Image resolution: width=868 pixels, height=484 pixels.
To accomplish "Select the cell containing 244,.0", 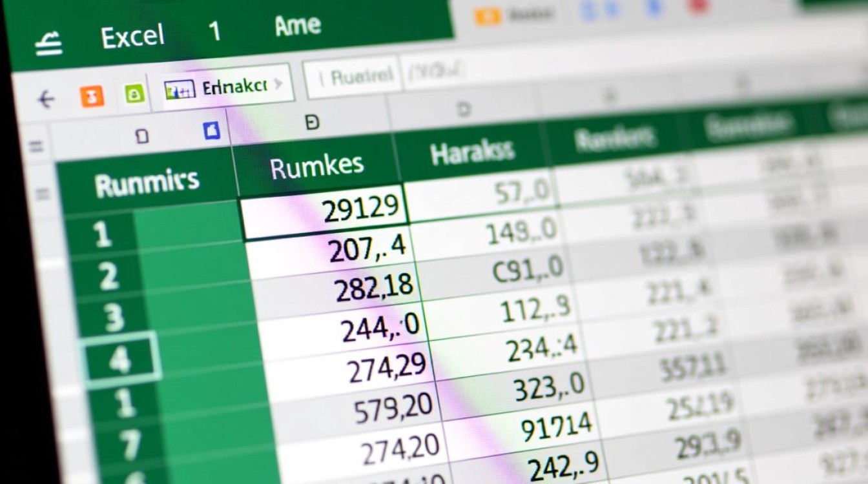I will (x=345, y=329).
